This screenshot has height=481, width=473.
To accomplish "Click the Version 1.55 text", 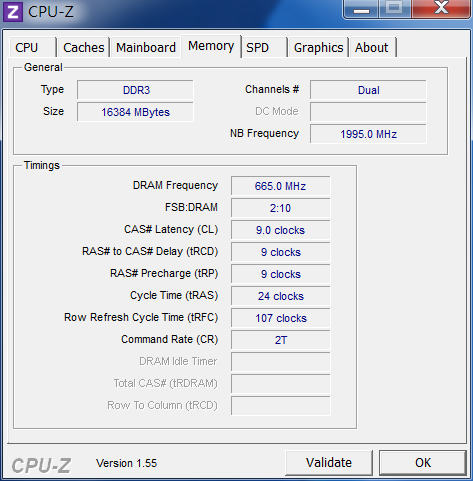I will 126,463.
